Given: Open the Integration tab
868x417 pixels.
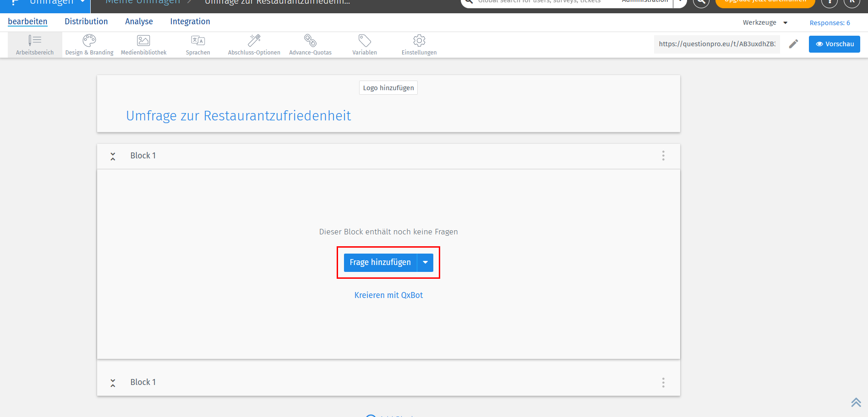Looking at the screenshot, I should pyautogui.click(x=190, y=22).
